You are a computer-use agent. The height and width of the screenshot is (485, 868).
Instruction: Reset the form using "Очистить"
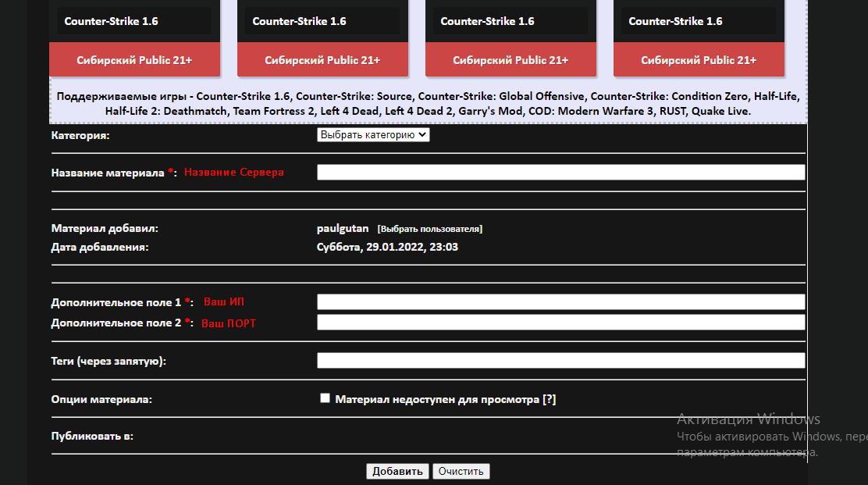pos(461,471)
